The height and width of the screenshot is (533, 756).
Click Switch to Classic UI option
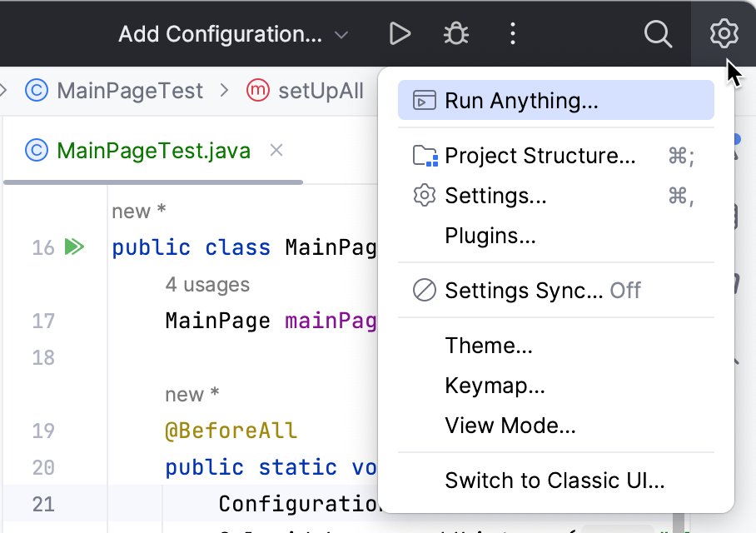[x=554, y=481]
